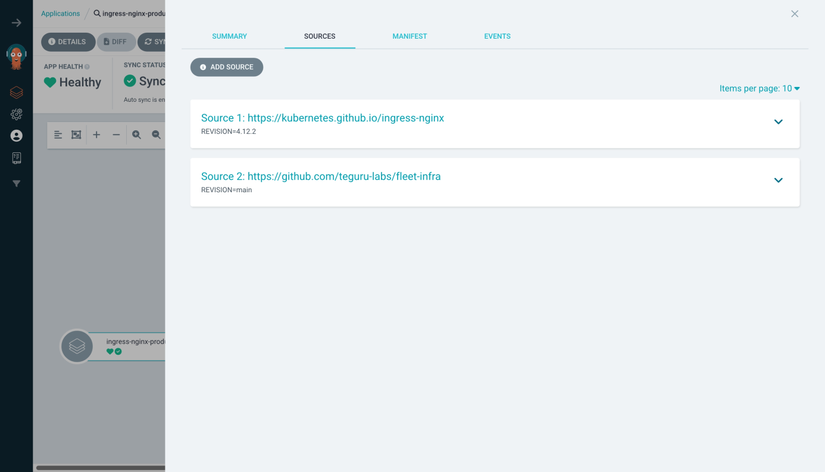Toggle the filter funnel icon in sidebar
Viewport: 825px width, 472px height.
pyautogui.click(x=16, y=183)
